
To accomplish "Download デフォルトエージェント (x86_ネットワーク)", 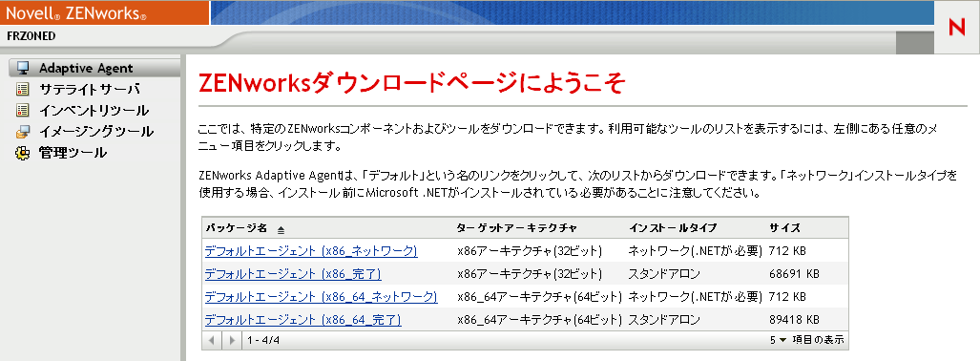I will 311,251.
